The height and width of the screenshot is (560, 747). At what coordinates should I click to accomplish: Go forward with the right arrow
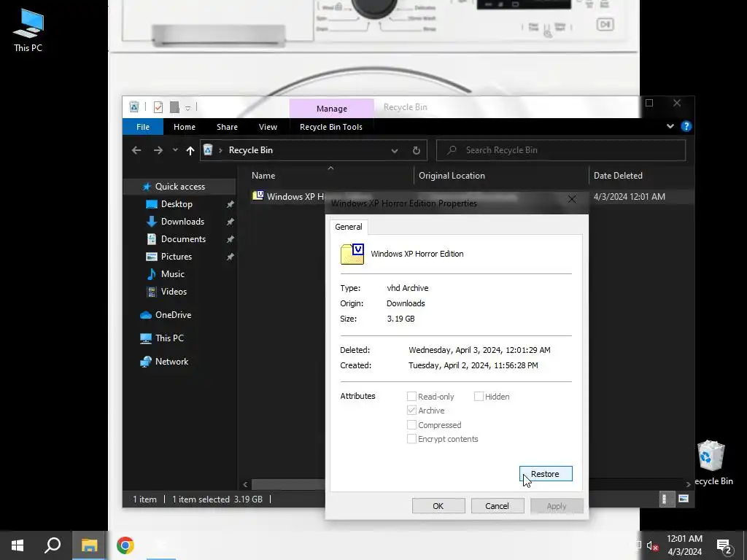point(158,150)
